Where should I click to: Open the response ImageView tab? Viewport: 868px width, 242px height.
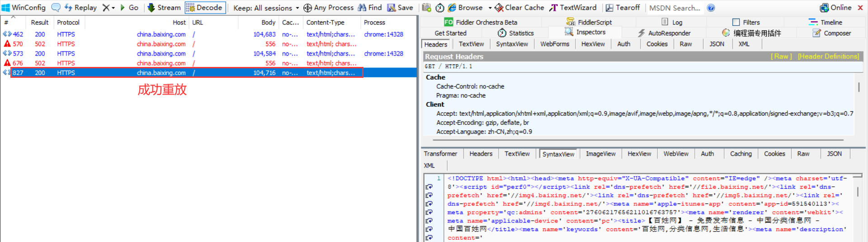point(600,154)
